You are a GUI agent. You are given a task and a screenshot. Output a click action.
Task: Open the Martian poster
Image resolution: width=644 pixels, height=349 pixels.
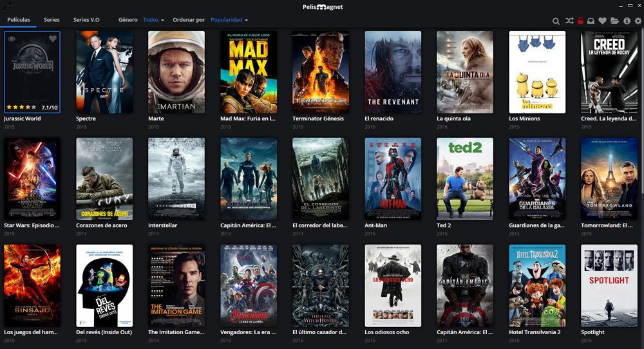point(176,72)
